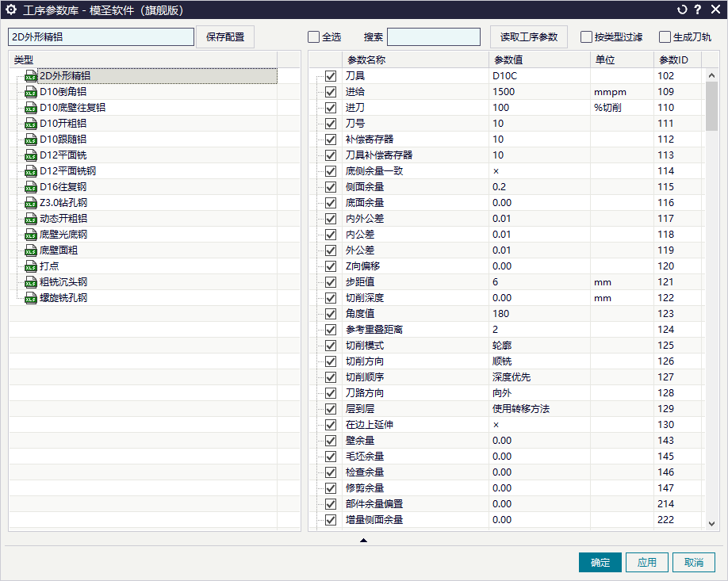Click the XLS icon beside 2D外形精铝
728x581 pixels.
(31, 76)
